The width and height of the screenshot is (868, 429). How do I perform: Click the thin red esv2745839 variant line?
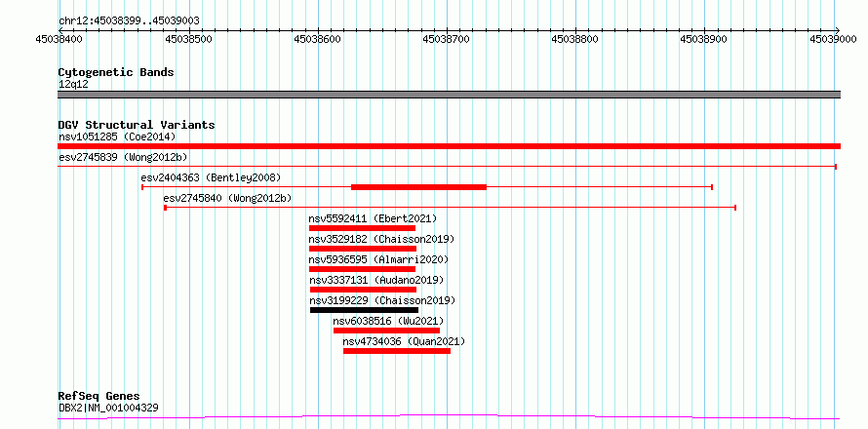pos(448,166)
